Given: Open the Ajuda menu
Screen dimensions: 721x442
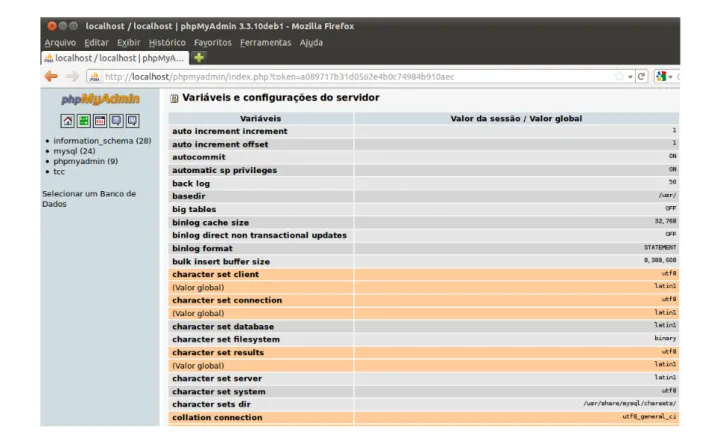Looking at the screenshot, I should tap(311, 43).
